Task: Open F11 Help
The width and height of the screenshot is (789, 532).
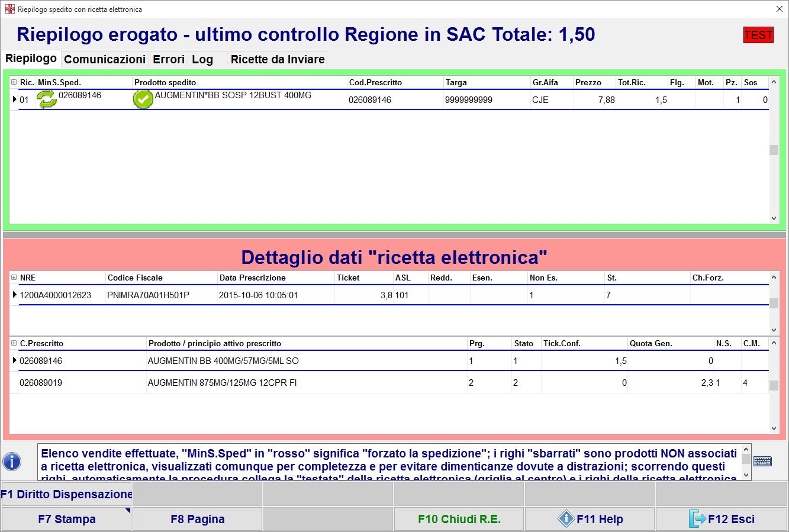Action: click(590, 519)
